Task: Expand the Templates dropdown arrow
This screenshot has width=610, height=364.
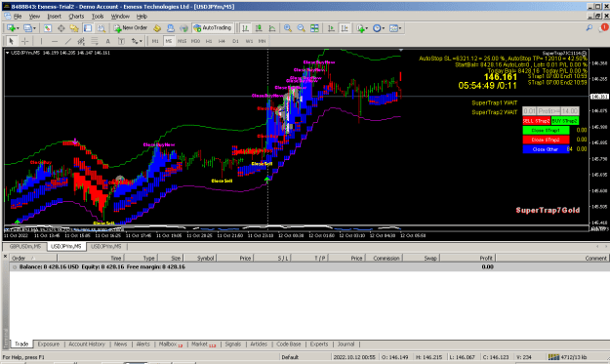Action: (400, 28)
